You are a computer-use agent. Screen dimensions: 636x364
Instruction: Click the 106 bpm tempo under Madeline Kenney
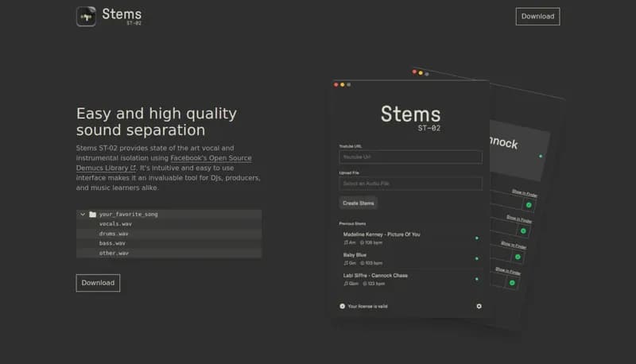point(371,242)
